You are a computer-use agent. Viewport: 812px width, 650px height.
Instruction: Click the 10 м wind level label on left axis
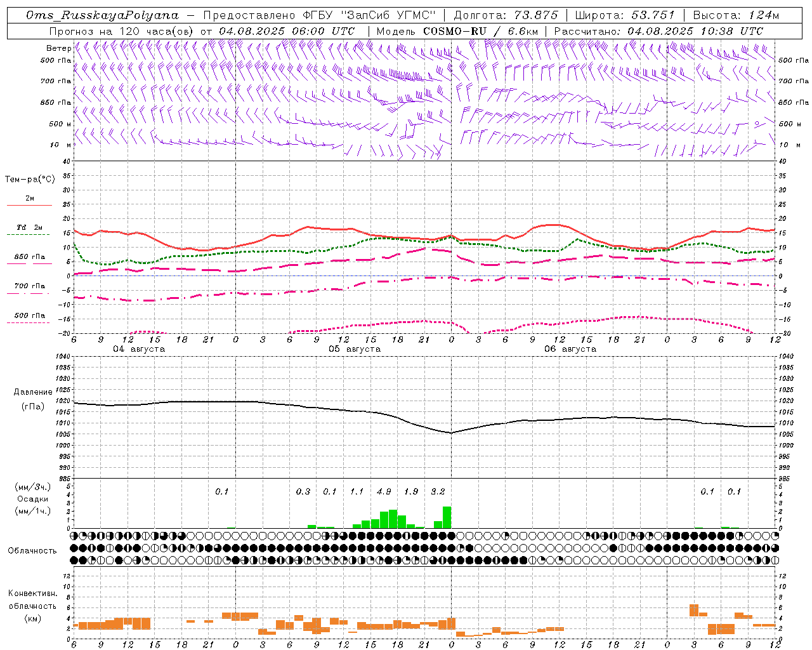tap(61, 145)
